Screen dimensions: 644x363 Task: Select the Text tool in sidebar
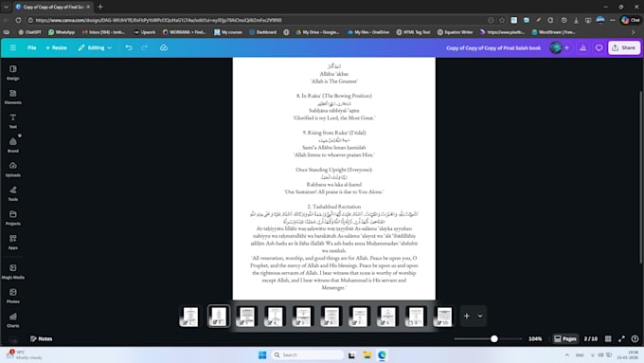pyautogui.click(x=12, y=121)
